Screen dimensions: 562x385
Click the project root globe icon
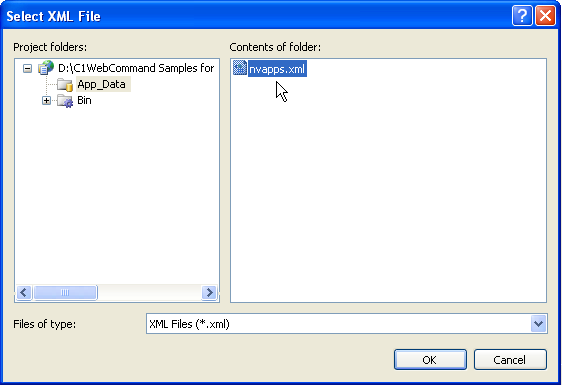pyautogui.click(x=46, y=68)
